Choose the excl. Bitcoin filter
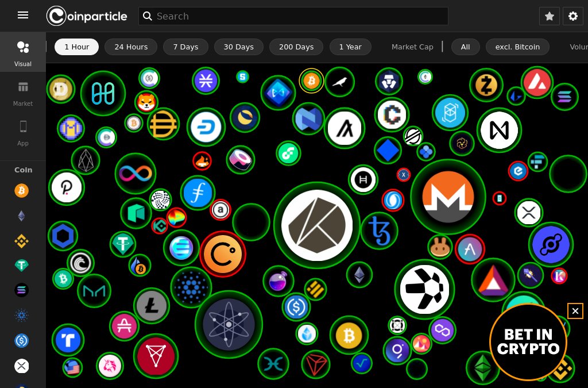 coord(517,47)
